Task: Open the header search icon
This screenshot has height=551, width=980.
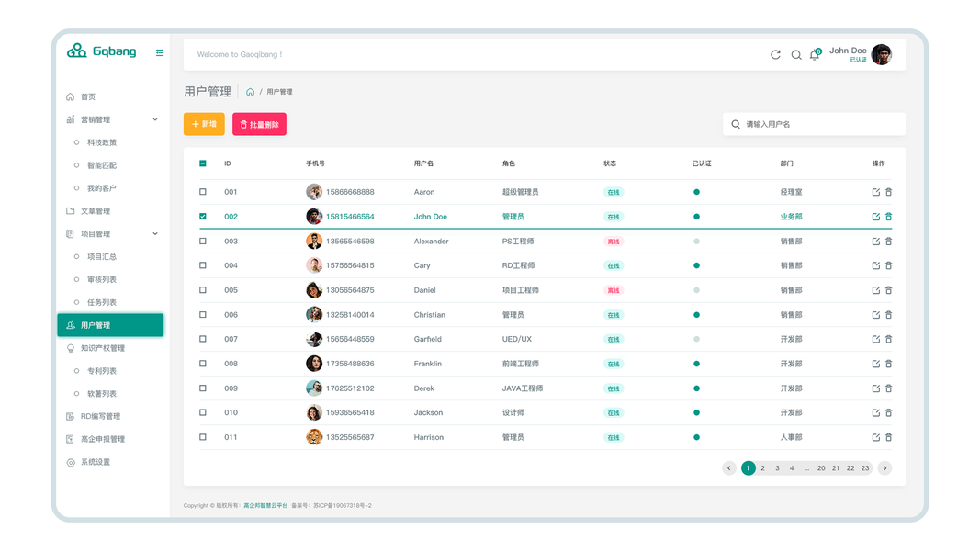Action: (x=796, y=55)
